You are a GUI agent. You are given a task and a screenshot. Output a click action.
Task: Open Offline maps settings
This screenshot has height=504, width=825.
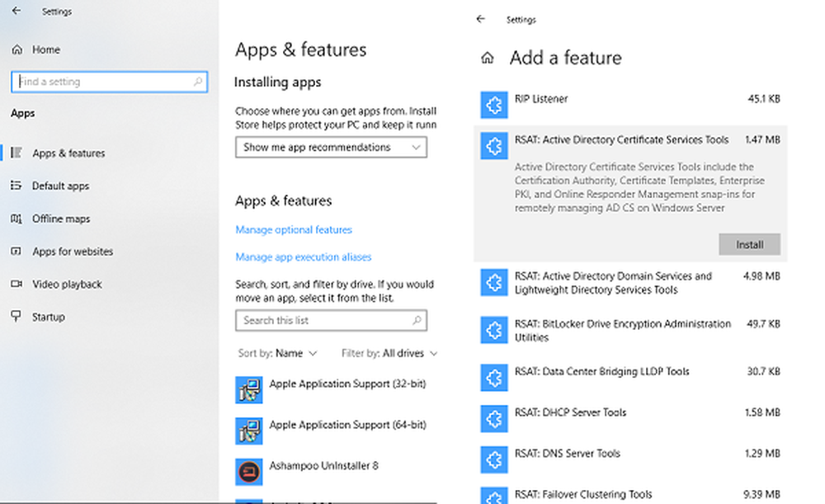61,219
